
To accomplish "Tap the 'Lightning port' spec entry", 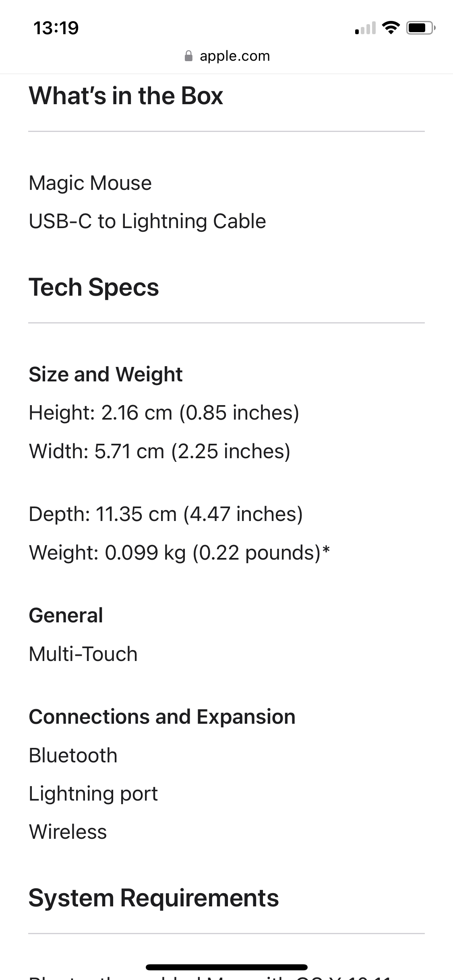I will pyautogui.click(x=93, y=793).
